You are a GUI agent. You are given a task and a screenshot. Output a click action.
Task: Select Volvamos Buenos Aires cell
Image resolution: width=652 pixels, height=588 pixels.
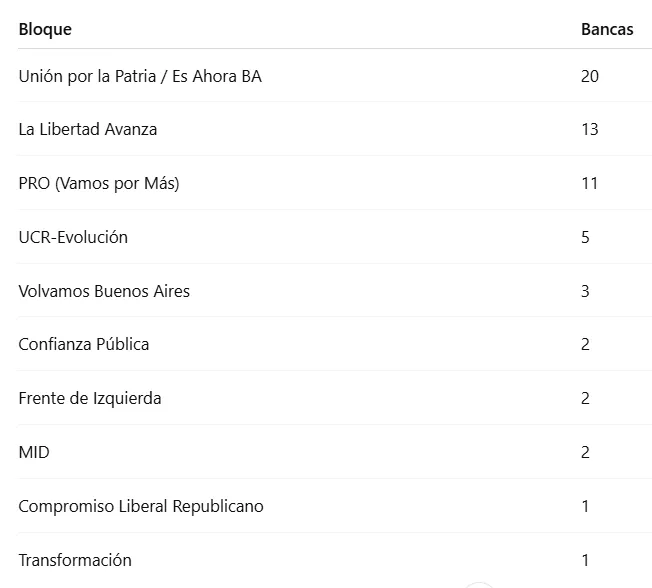tap(104, 291)
